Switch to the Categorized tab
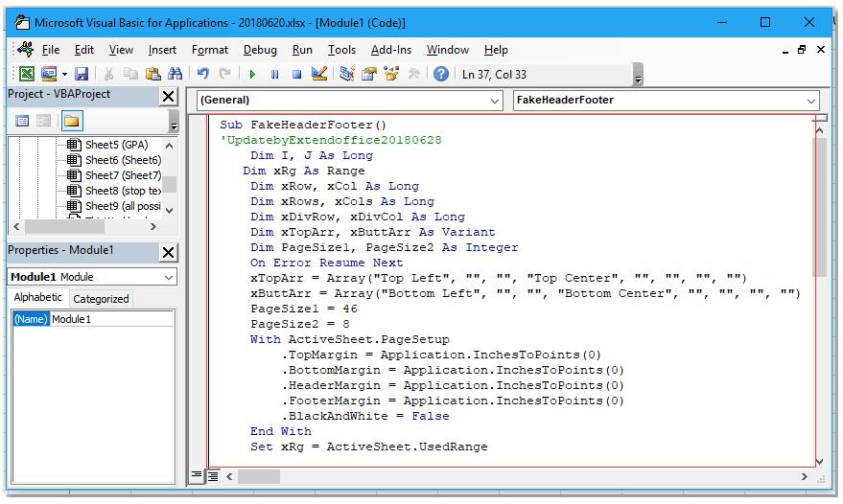843x504 pixels. point(101,299)
